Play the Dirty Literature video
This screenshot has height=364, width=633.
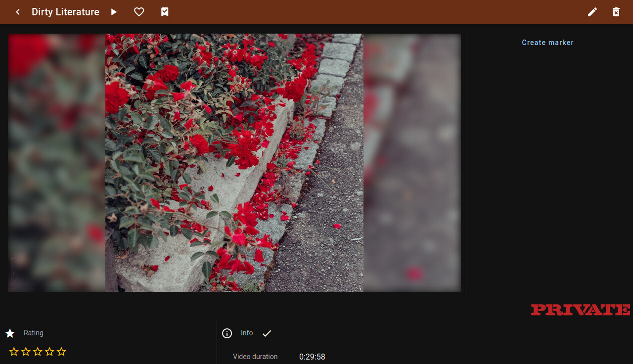point(114,12)
